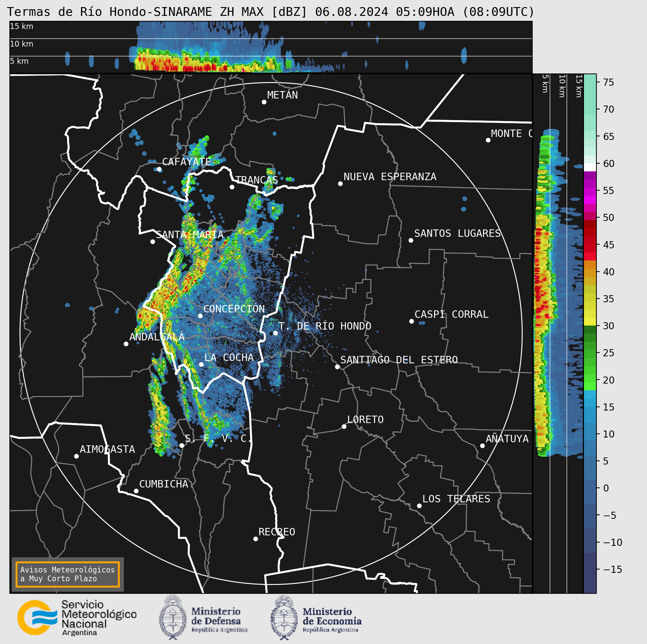Click the 60 dBZ white color swatch
The width and height of the screenshot is (647, 644).
pos(590,167)
